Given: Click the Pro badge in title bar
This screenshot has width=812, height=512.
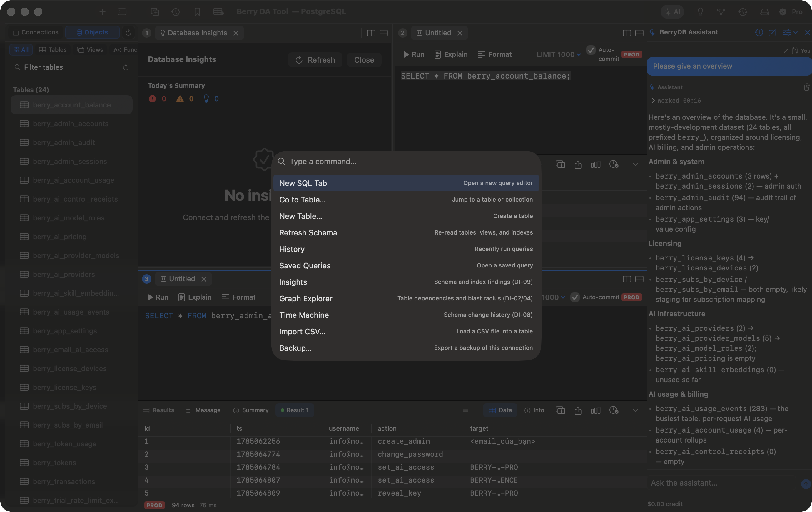Looking at the screenshot, I should pyautogui.click(x=791, y=12).
